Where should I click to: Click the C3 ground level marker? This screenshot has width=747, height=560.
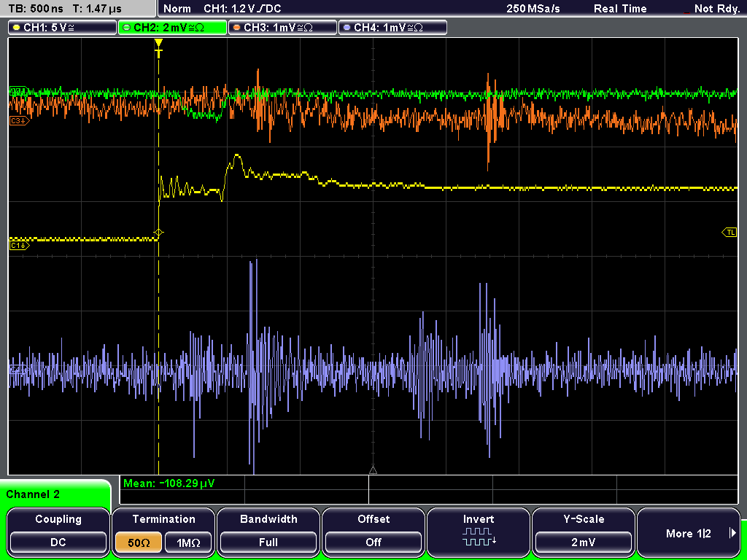tap(20, 121)
